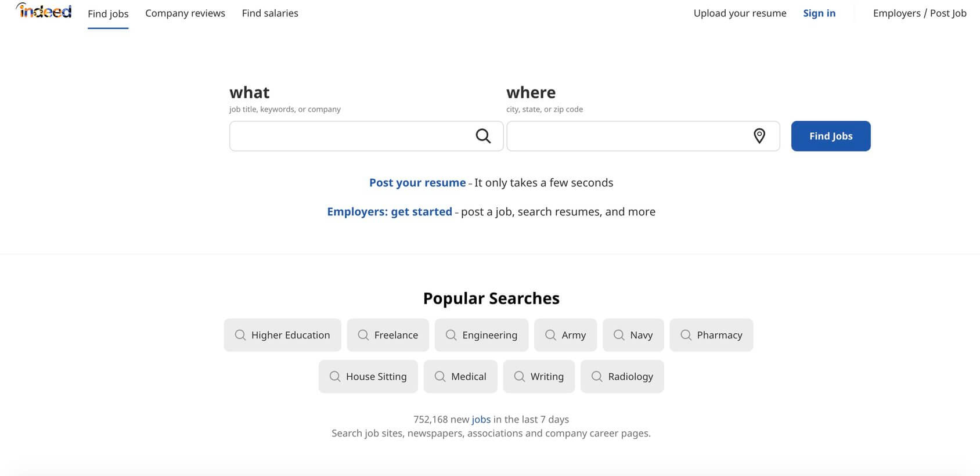The height and width of the screenshot is (476, 980).
Task: Focus the where location input field
Action: pyautogui.click(x=627, y=136)
